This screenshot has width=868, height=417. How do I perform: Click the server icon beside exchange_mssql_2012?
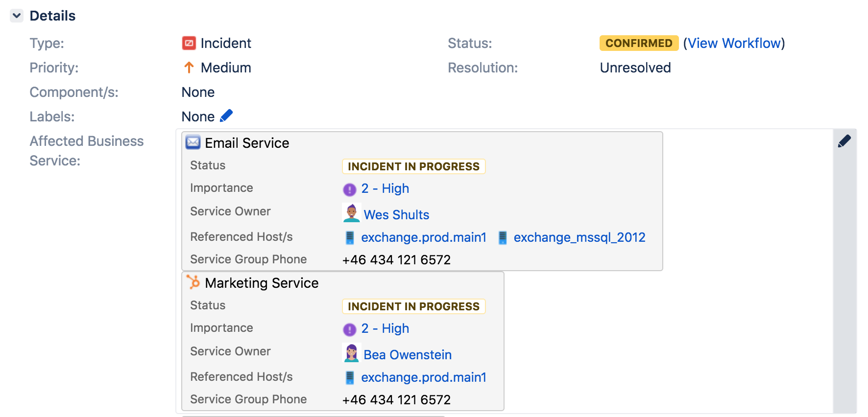point(503,238)
